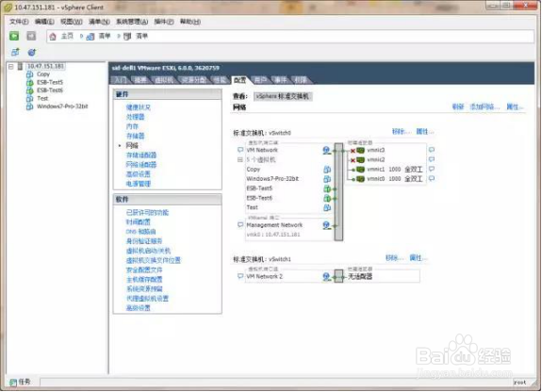
Task: Open the 系统管理(A) menu
Action: tap(132, 22)
